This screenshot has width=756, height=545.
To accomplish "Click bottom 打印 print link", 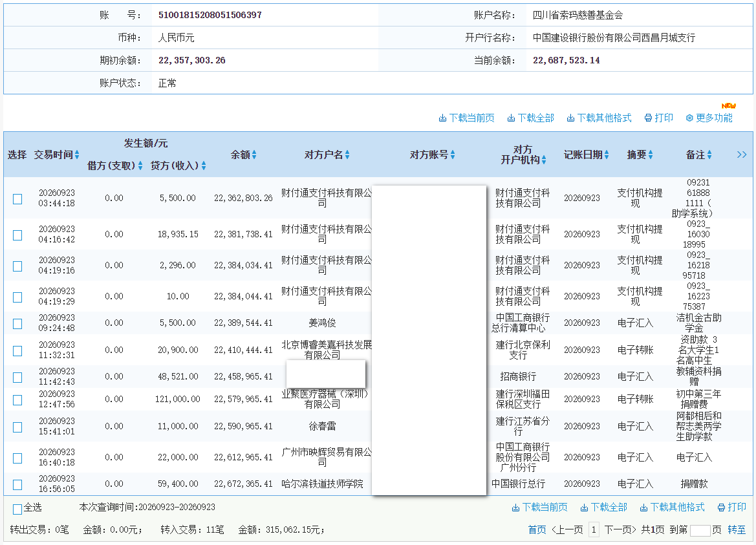I will (732, 508).
